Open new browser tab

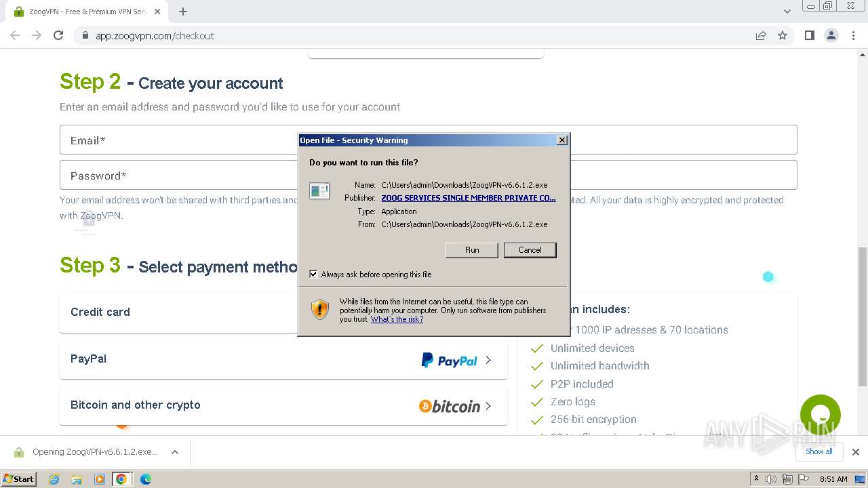point(183,12)
